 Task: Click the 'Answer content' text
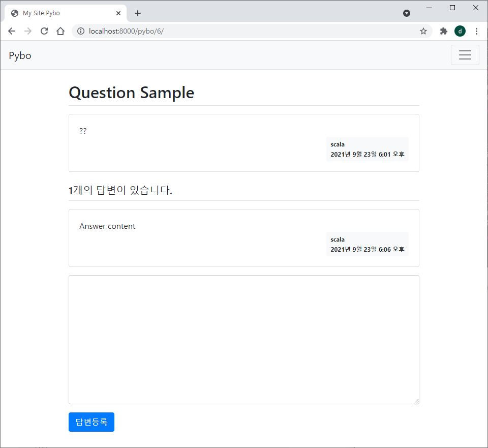click(x=107, y=226)
